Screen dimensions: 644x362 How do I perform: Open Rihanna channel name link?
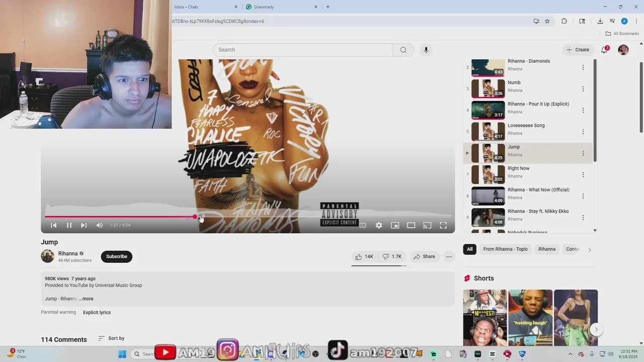click(x=68, y=253)
